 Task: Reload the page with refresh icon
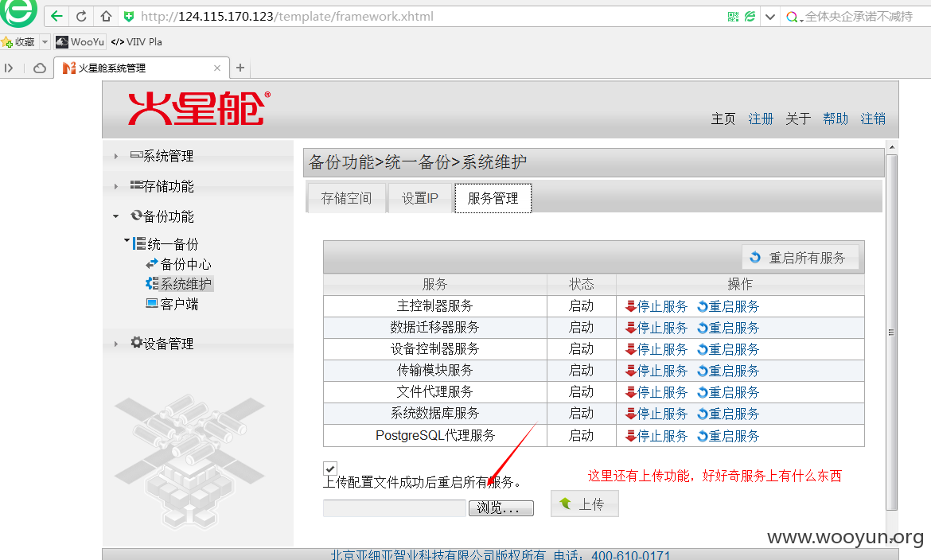tap(81, 16)
